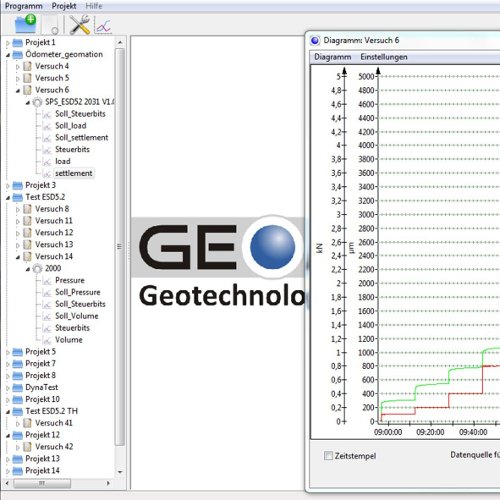Screen dimensions: 500x500
Task: Click the new project folder icon with green plus
Action: [x=26, y=24]
